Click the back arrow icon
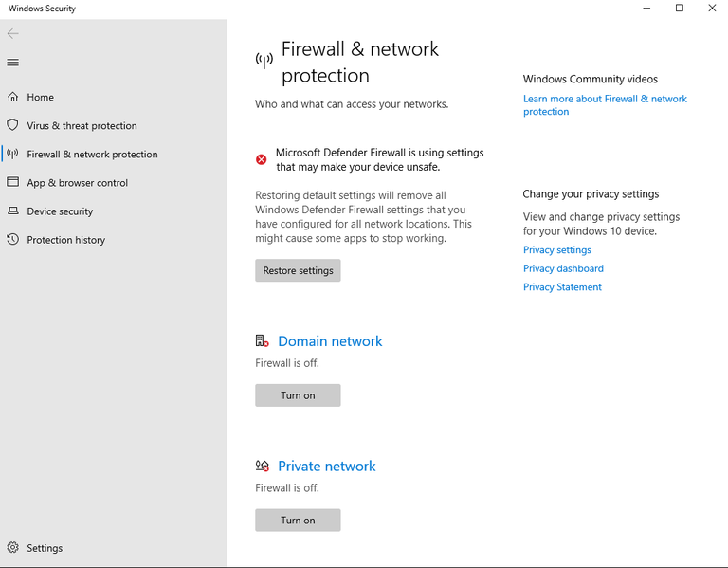Image resolution: width=728 pixels, height=568 pixels. (x=13, y=34)
